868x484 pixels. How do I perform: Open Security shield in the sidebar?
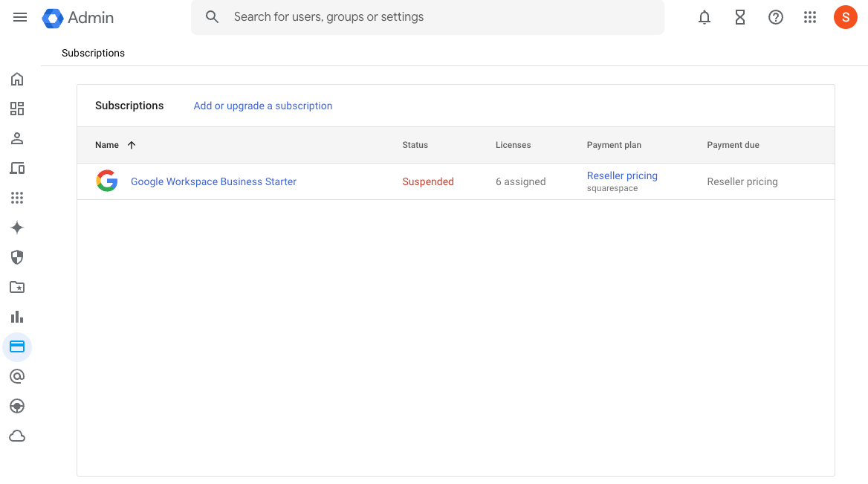tap(17, 257)
